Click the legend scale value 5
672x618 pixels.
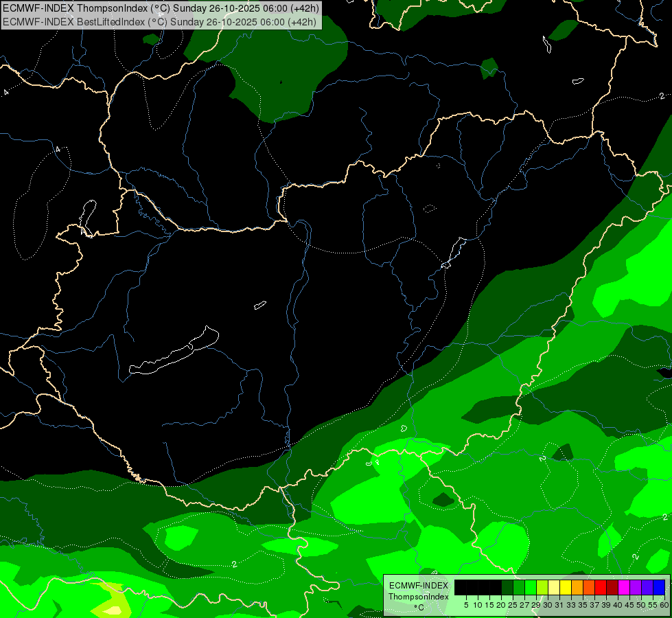pyautogui.click(x=466, y=605)
